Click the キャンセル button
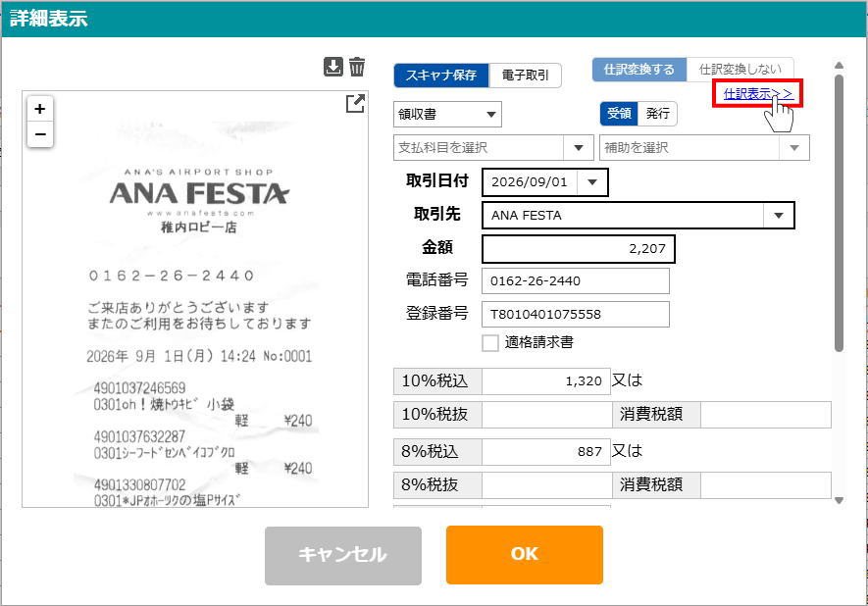The width and height of the screenshot is (868, 606). [342, 555]
